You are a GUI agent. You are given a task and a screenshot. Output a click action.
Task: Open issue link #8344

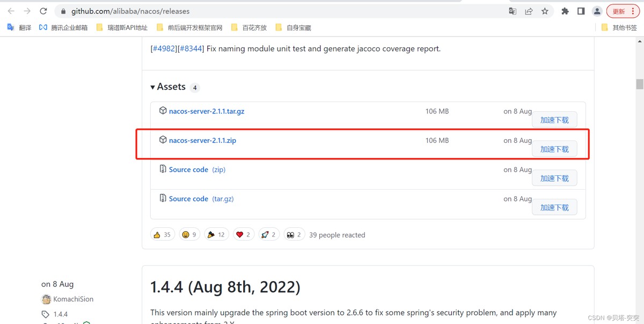point(191,48)
